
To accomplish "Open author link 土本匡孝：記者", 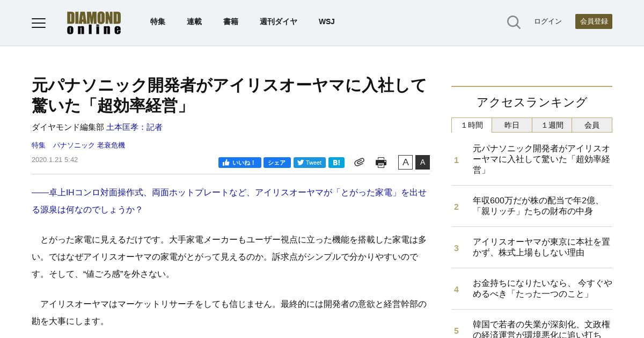I will (x=134, y=127).
